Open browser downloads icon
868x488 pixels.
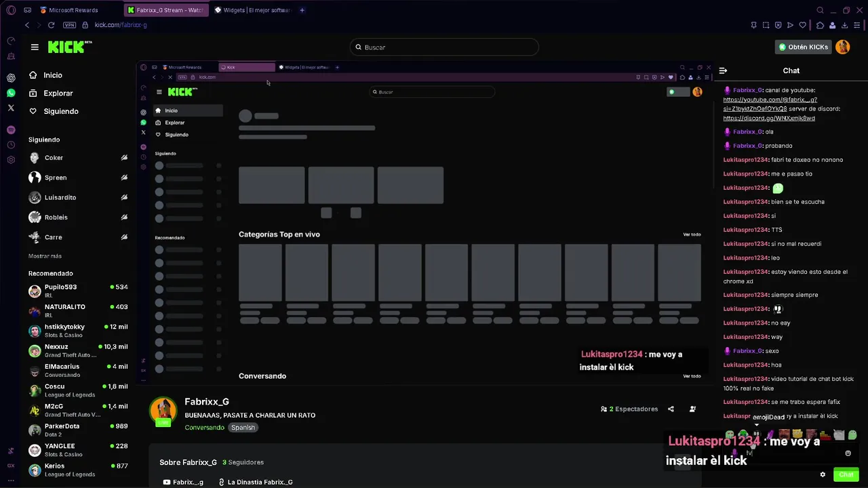point(844,25)
